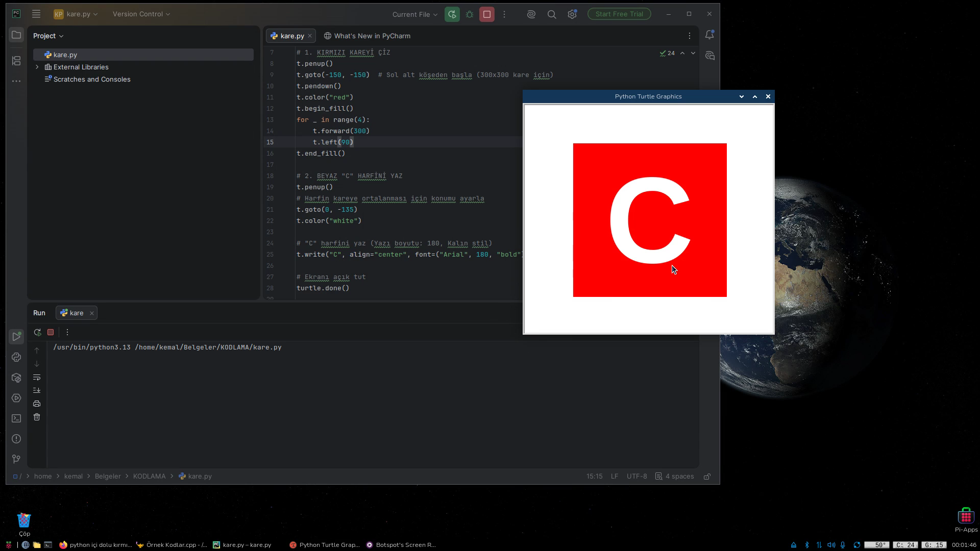Start debugging with the bug icon
980x551 pixels.
point(470,14)
